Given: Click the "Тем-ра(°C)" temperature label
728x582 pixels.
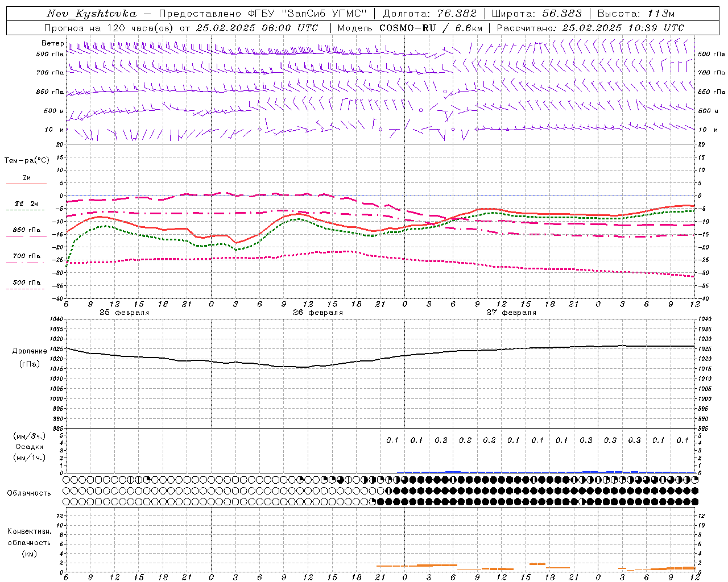Looking at the screenshot, I should tap(27, 160).
